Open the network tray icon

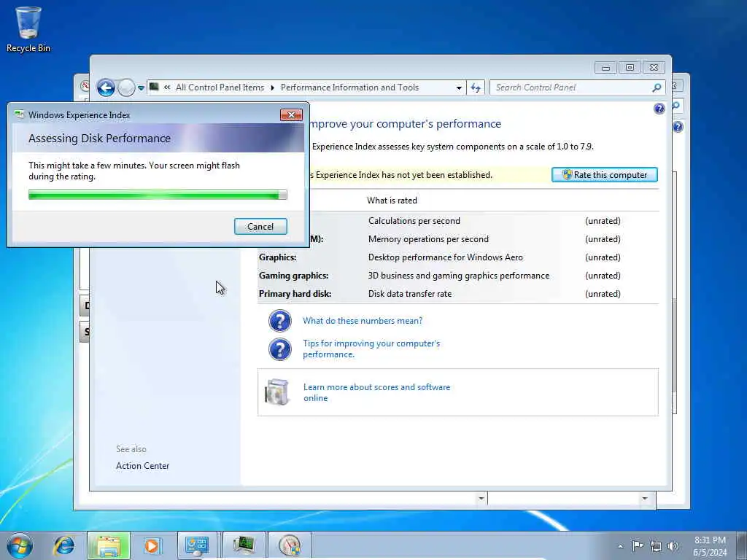pos(656,546)
